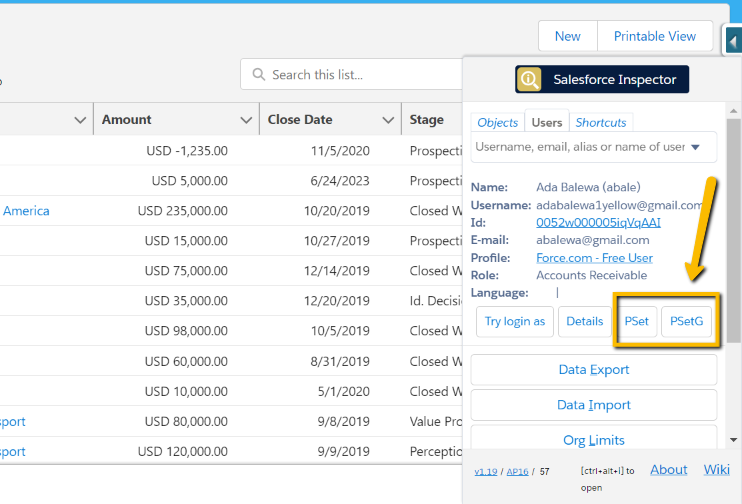Click the search magnifier icon in list search
The height and width of the screenshot is (504, 742).
click(x=258, y=74)
